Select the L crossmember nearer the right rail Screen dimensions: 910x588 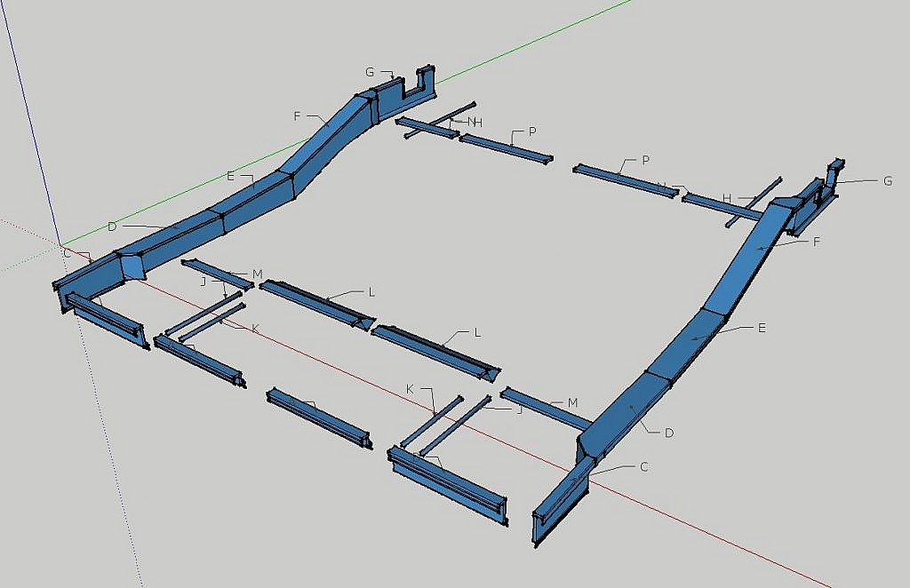tap(435, 353)
